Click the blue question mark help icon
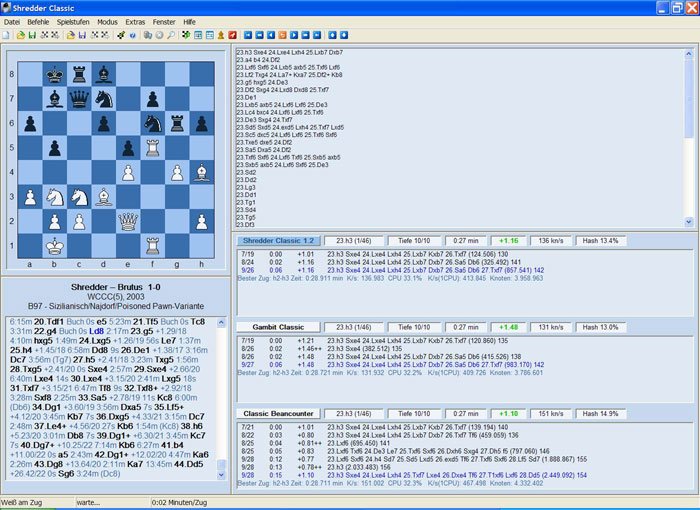Image resolution: width=700 pixels, height=510 pixels. click(133, 35)
